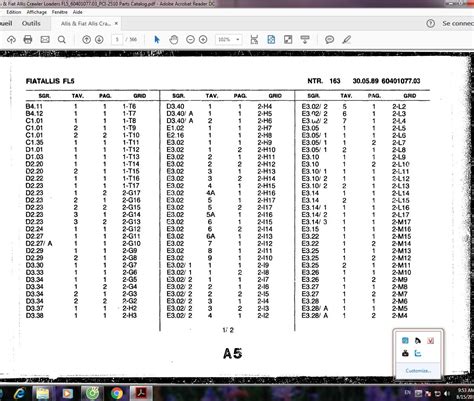Viewport: 474px width, 401px height.
Task: Open the Find text magnifier
Action: pos(62,40)
